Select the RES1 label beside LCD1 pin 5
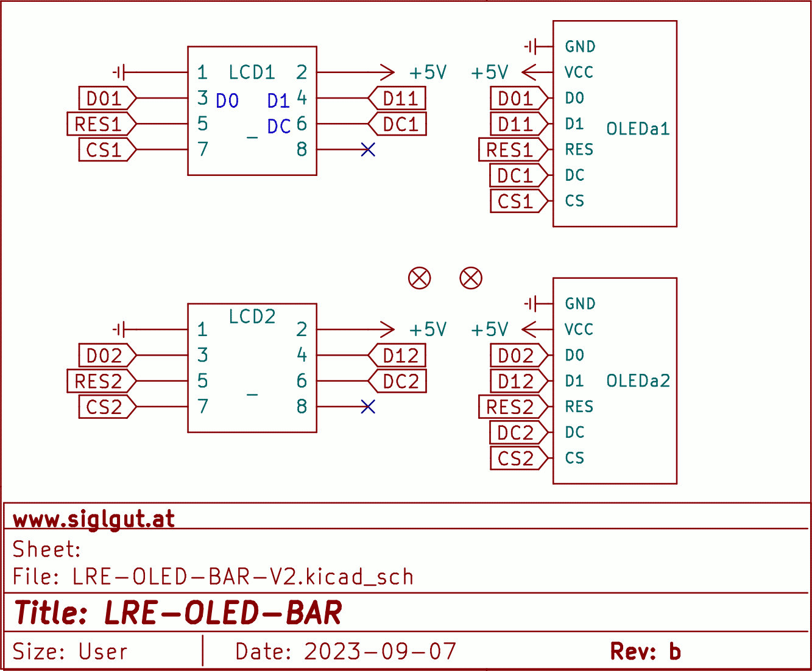Image resolution: width=812 pixels, height=671 pixels. pos(100,124)
